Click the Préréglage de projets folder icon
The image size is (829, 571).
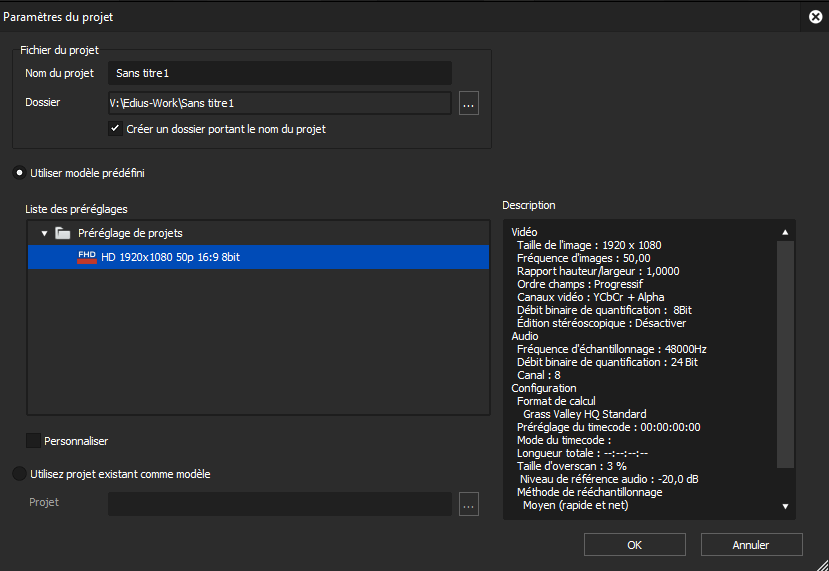tap(63, 233)
